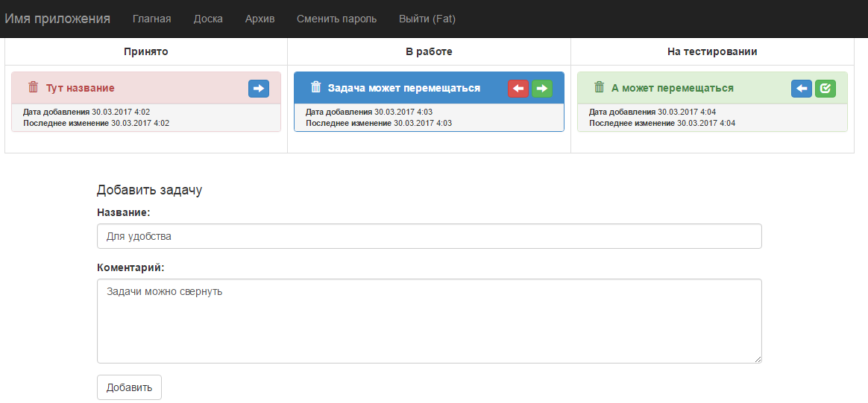Log out via Выйти (Fat)
This screenshot has height=403, width=868.
coord(427,19)
